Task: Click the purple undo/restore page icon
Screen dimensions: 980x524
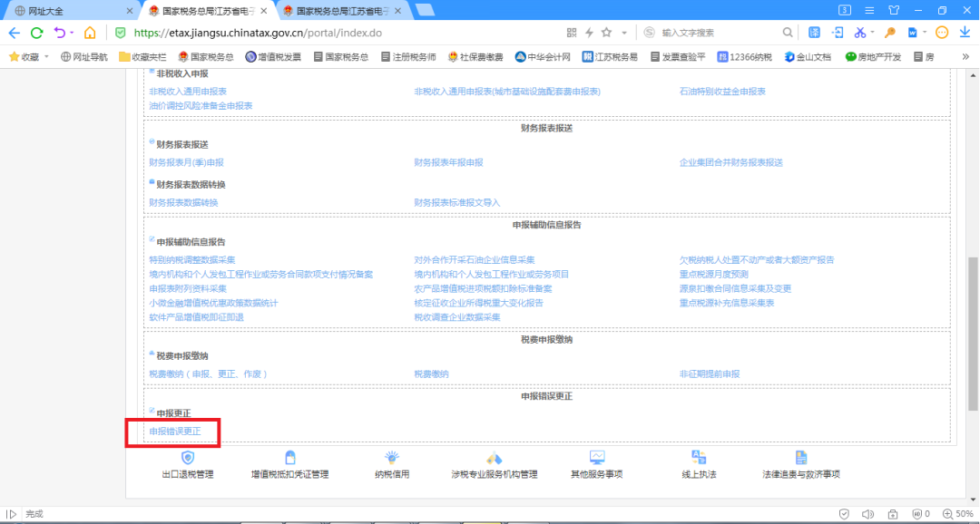Action: [x=59, y=33]
